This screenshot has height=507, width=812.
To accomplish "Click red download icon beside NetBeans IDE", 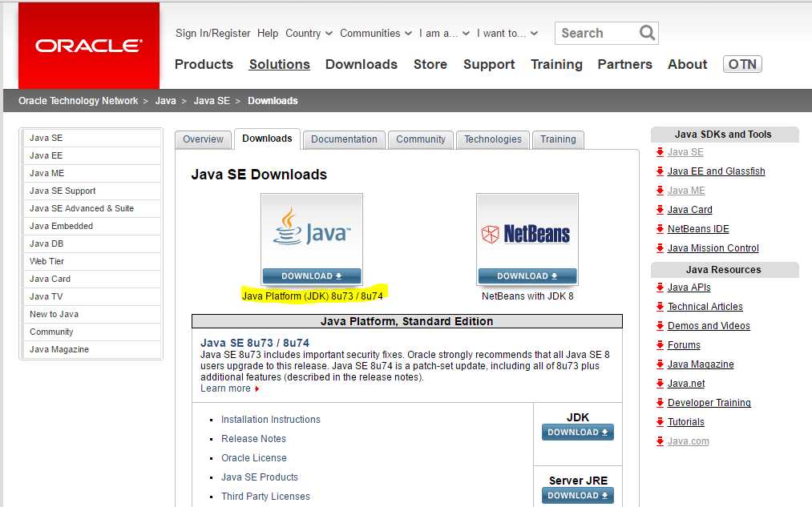I will point(660,228).
